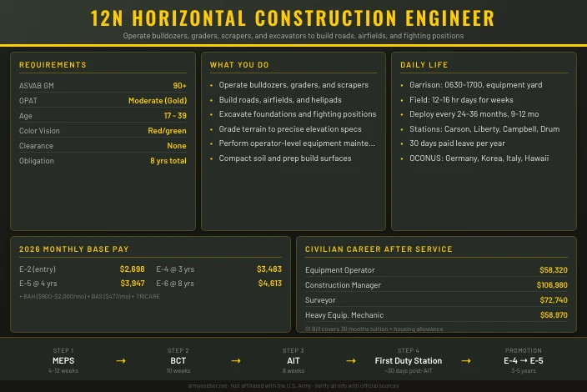587x392 pixels.
Task: Click the Step 3 AIT label
Action: click(x=293, y=361)
